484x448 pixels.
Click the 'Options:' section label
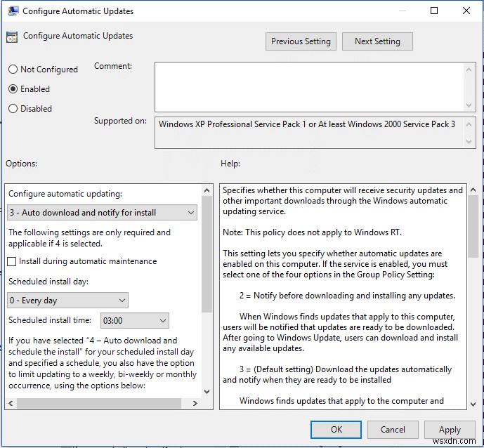point(21,164)
